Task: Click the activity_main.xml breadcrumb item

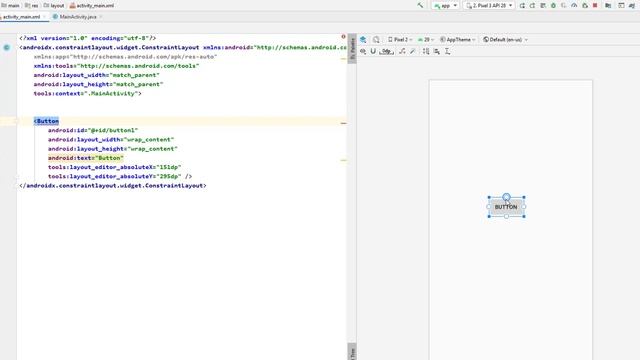Action: [x=92, y=6]
